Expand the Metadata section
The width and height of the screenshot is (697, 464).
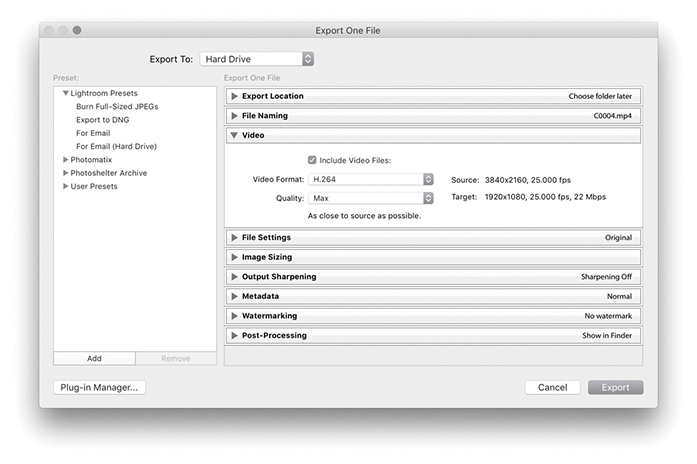tap(234, 297)
